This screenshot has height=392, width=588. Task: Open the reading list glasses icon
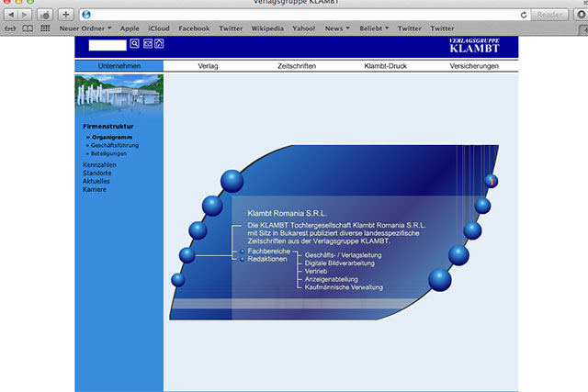[x=10, y=28]
